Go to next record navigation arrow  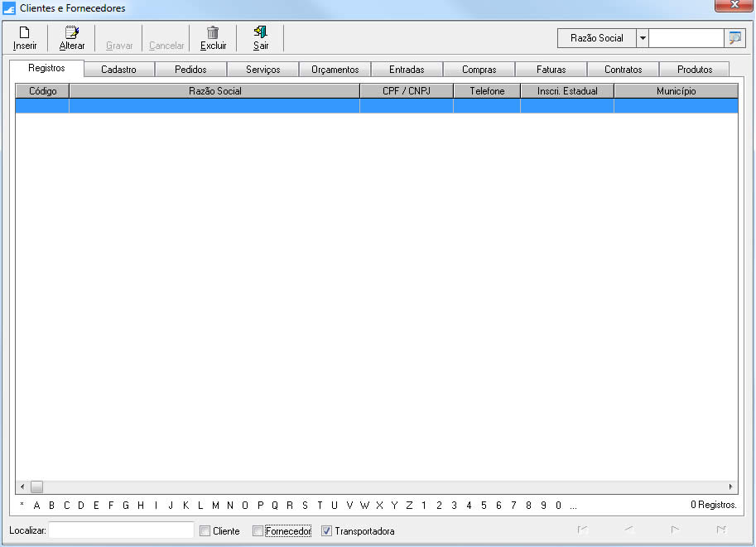point(675,530)
